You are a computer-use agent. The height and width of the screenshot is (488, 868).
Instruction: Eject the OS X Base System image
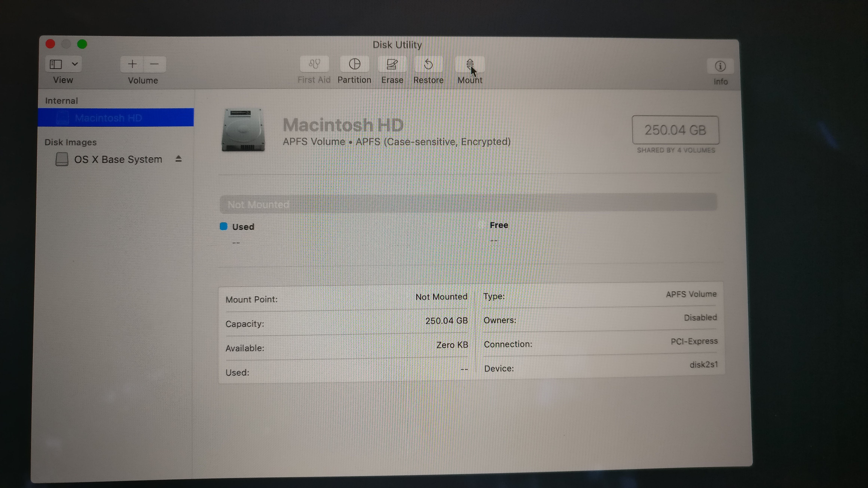pos(179,159)
